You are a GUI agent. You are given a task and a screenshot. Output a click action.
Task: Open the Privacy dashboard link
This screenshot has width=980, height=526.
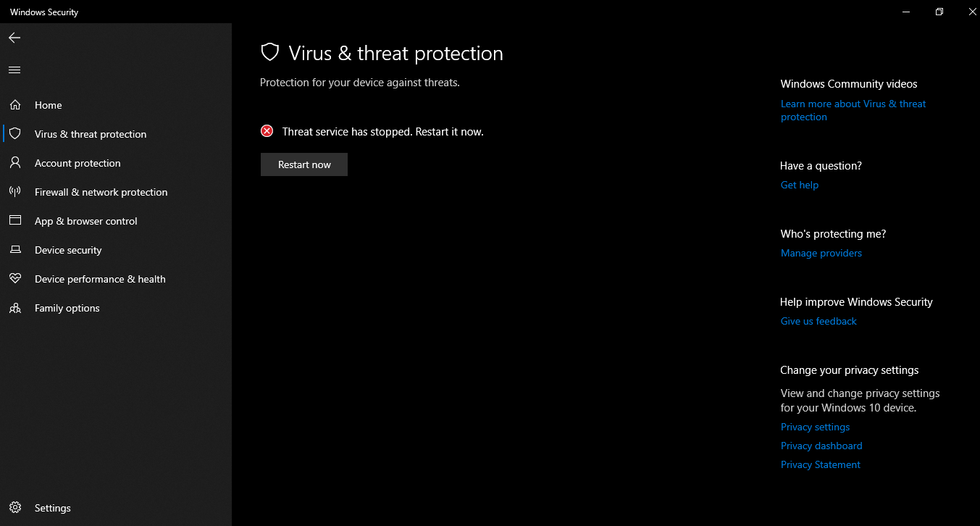point(821,446)
